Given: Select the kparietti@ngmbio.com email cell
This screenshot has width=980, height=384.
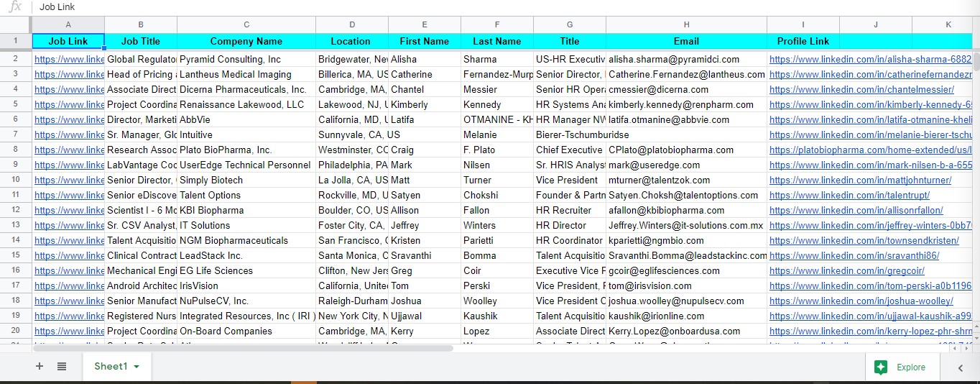Looking at the screenshot, I should coord(686,240).
